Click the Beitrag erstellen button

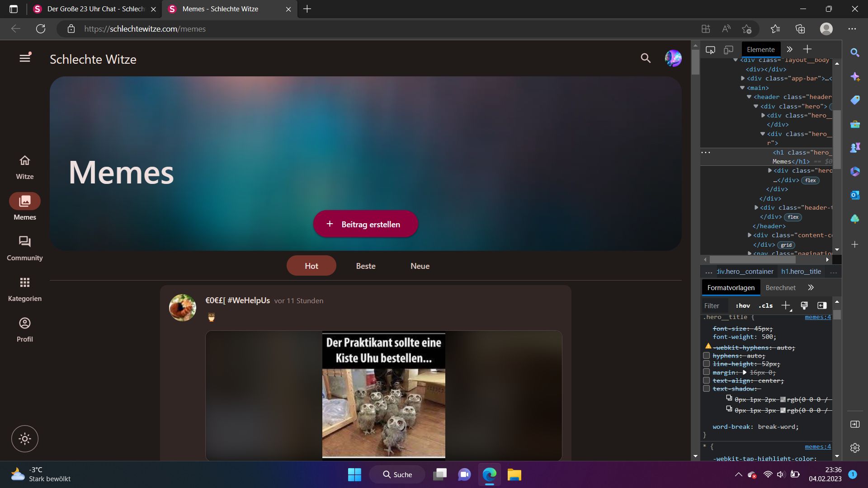click(365, 224)
